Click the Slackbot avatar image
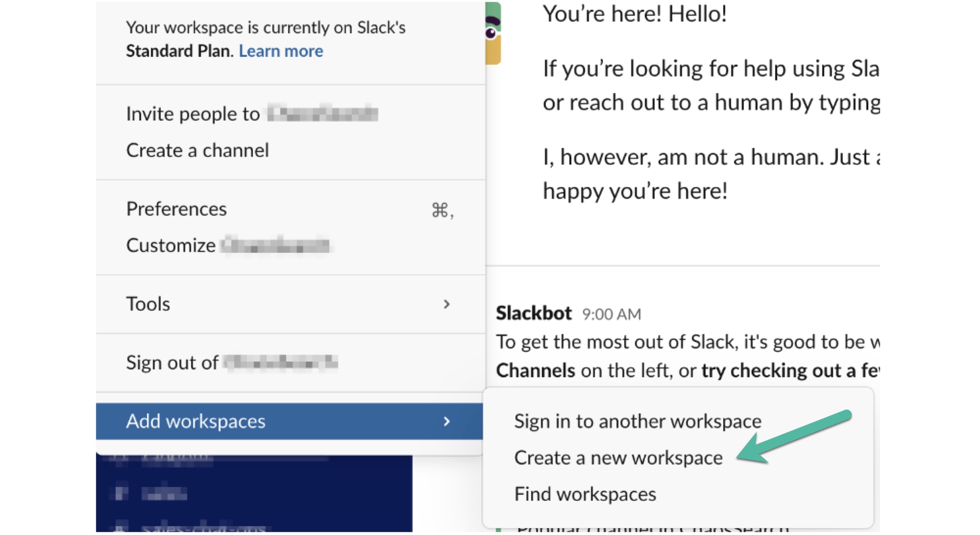The width and height of the screenshot is (980, 535). tap(493, 33)
